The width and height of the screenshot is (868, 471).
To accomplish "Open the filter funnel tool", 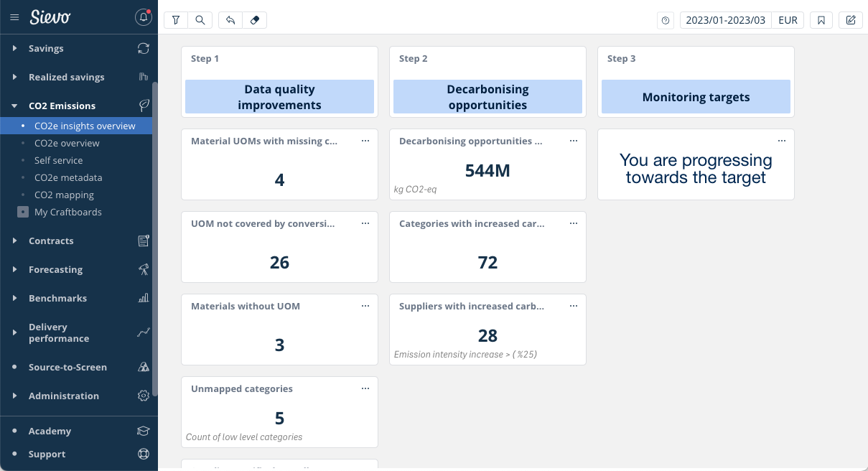I will coord(176,20).
